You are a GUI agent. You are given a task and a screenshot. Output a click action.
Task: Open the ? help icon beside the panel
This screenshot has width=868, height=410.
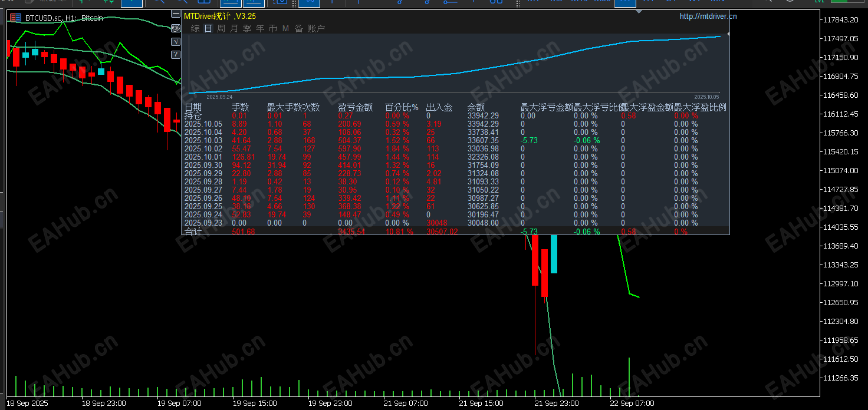pos(176,55)
